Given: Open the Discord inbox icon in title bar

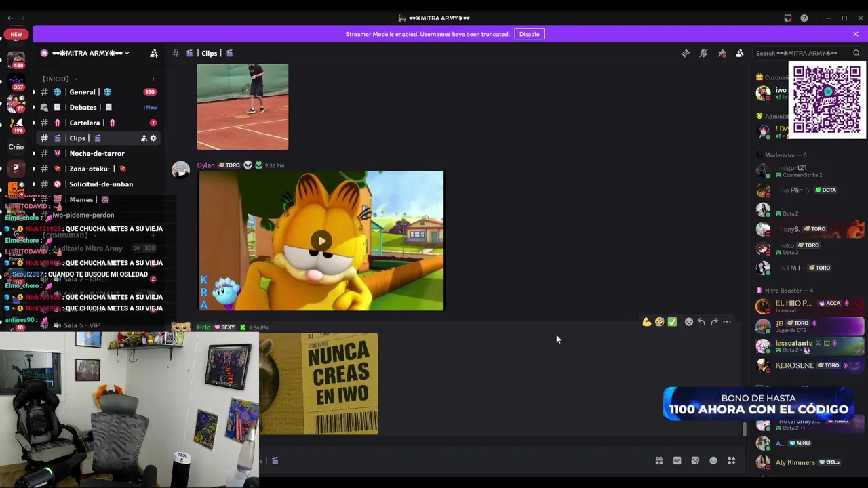Looking at the screenshot, I should 788,18.
